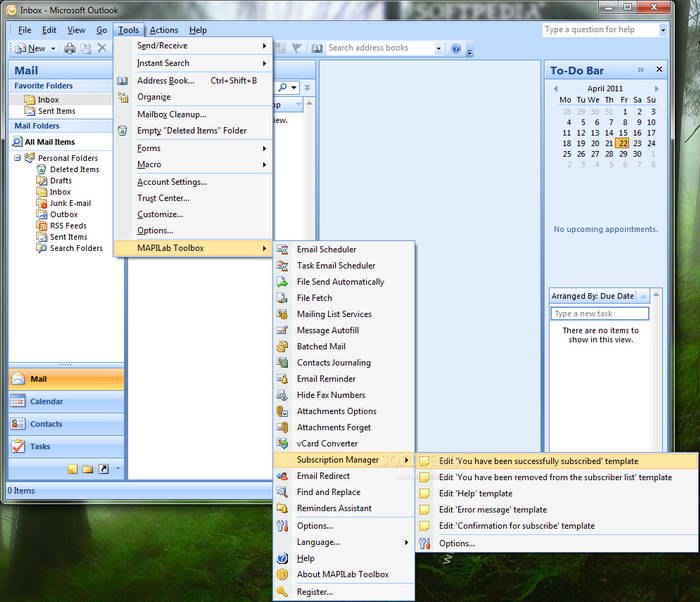This screenshot has height=602, width=700.
Task: Click the Email Reminder bell icon
Action: click(x=282, y=379)
